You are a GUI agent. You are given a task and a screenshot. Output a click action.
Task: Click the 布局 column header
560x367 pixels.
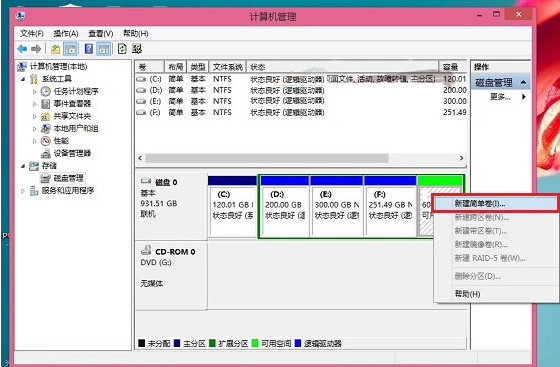175,67
